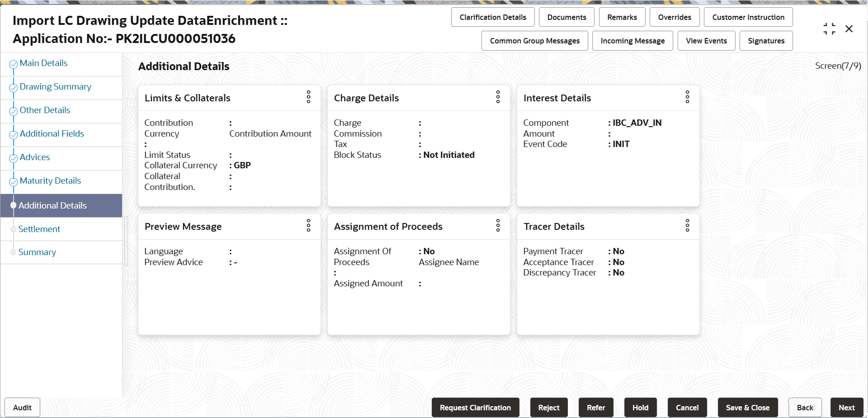Navigate to Settlement step
Viewport: 868px width, 418px height.
tap(39, 229)
